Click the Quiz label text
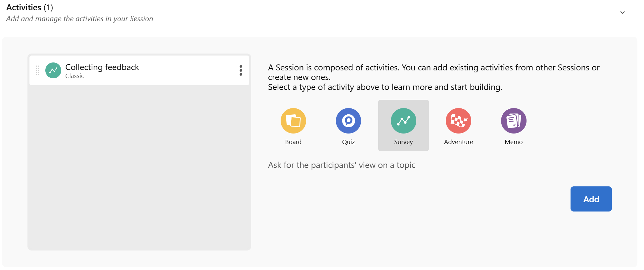This screenshot has height=270, width=644. click(348, 142)
